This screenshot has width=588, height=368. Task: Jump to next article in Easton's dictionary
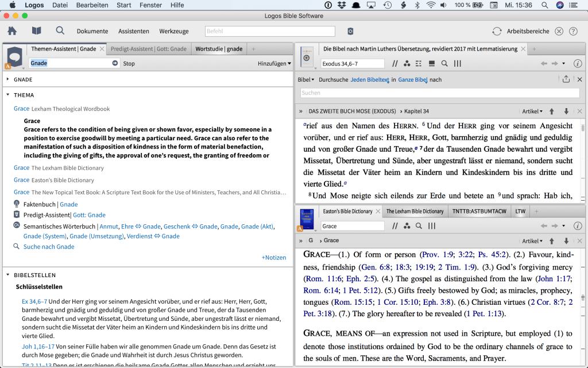(x=566, y=241)
